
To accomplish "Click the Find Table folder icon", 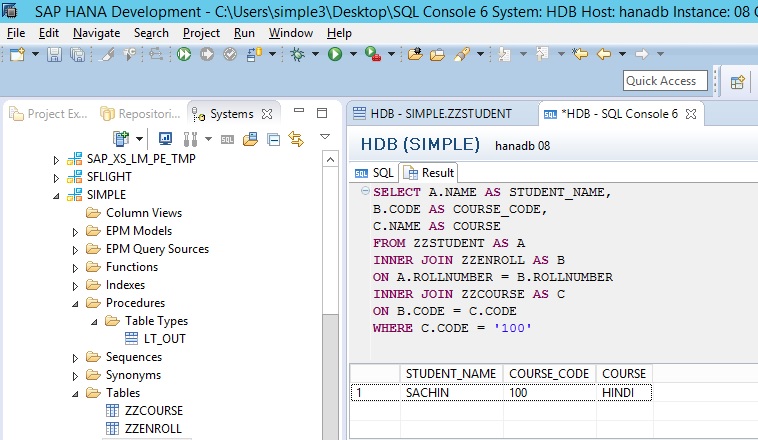I will [250, 139].
